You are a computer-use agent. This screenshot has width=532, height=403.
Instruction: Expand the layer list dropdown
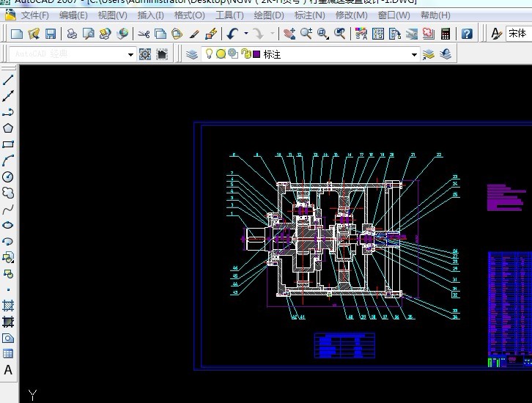coord(414,54)
